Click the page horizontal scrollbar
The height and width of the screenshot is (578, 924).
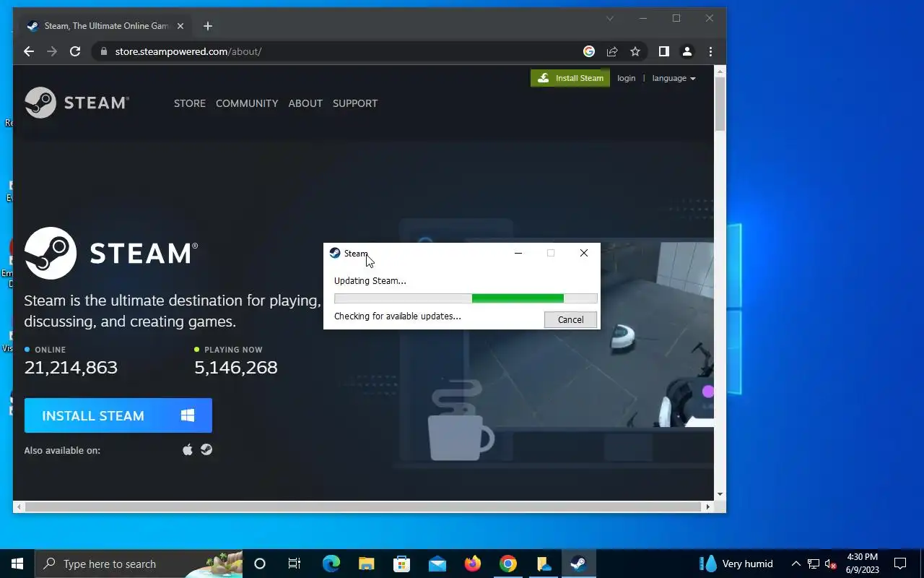click(x=362, y=506)
